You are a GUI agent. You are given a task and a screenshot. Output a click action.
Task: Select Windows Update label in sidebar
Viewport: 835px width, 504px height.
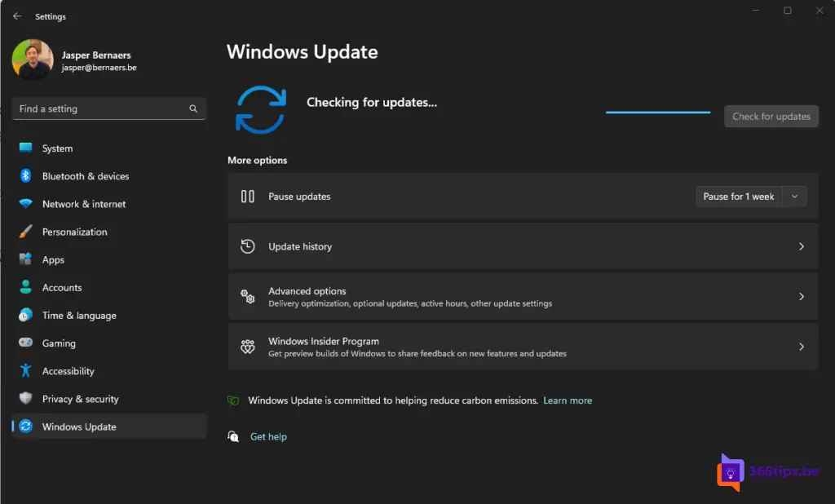tap(79, 427)
